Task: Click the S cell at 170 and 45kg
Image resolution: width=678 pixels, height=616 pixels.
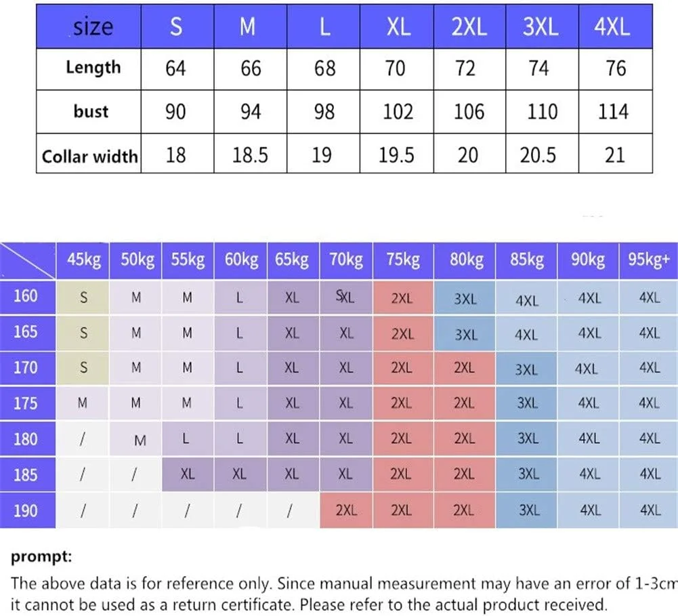Action: (x=84, y=368)
